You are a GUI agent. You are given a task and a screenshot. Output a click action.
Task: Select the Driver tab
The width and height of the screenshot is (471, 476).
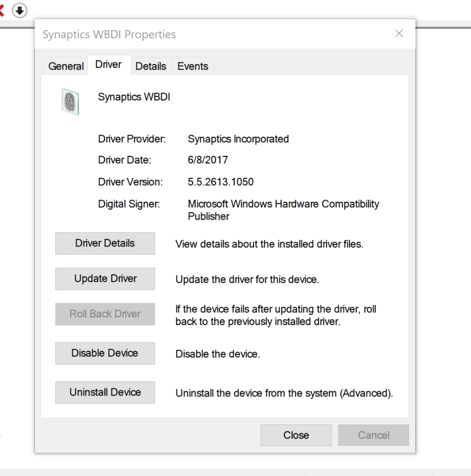(x=109, y=65)
